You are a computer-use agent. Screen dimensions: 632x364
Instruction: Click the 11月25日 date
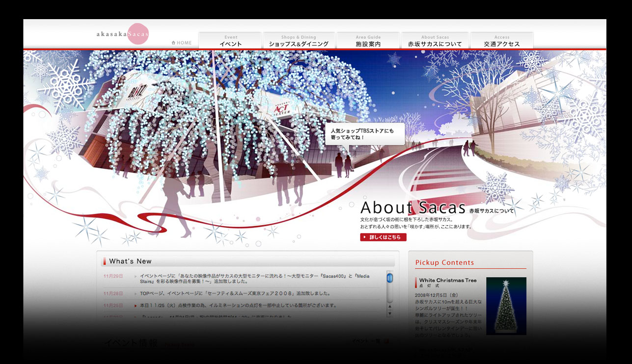(113, 305)
